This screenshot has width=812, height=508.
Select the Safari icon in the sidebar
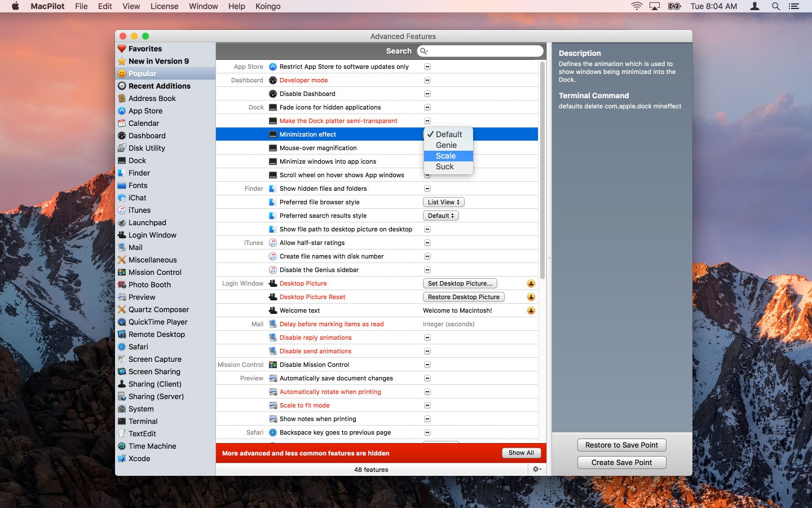click(123, 347)
